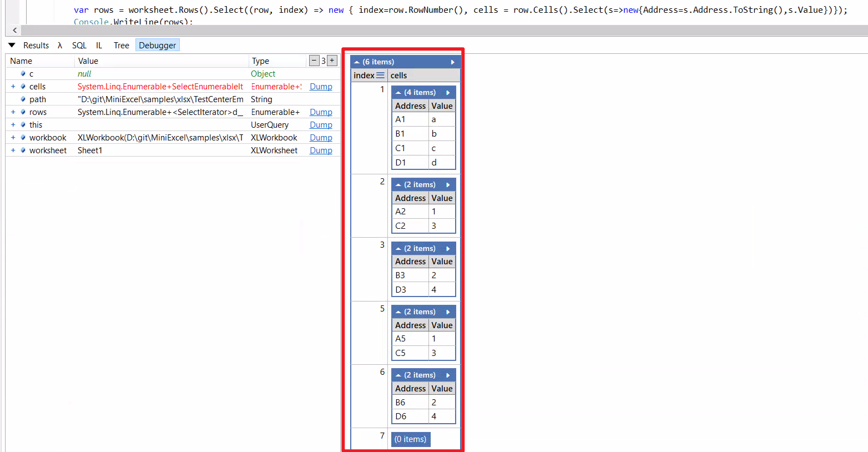The height and width of the screenshot is (452, 868).
Task: Expand the workbook variable entry
Action: tap(13, 137)
